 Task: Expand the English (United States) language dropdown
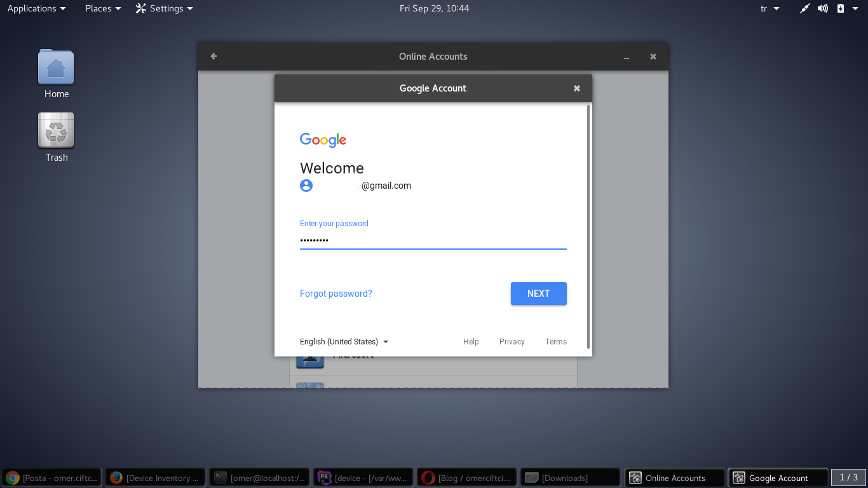tap(344, 342)
